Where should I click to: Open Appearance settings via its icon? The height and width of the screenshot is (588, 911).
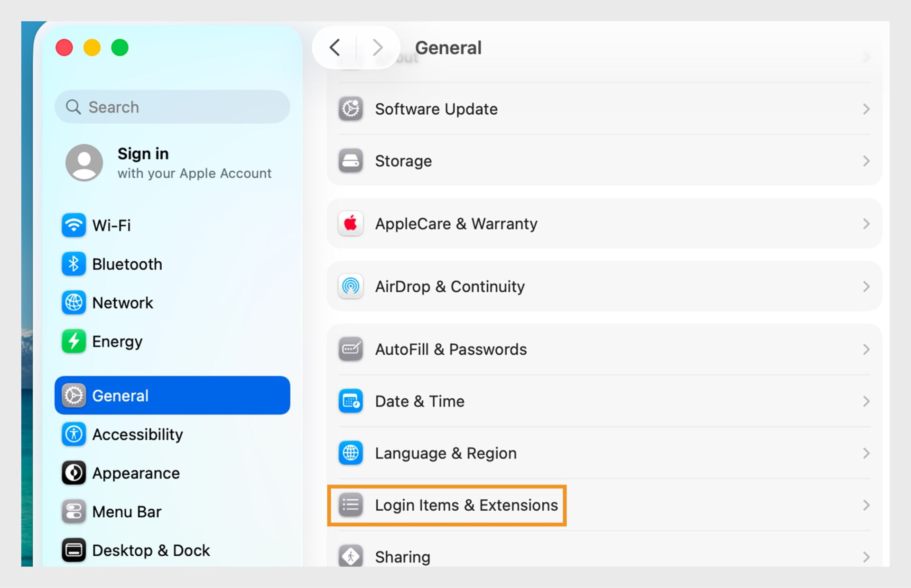click(x=74, y=473)
